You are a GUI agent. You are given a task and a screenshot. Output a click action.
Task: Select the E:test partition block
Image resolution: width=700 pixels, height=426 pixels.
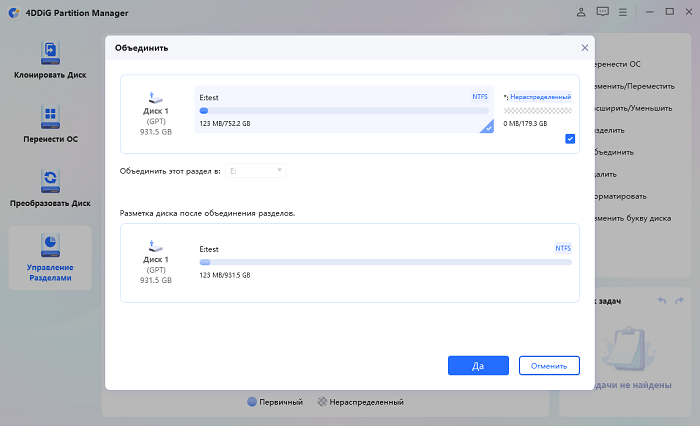(344, 109)
